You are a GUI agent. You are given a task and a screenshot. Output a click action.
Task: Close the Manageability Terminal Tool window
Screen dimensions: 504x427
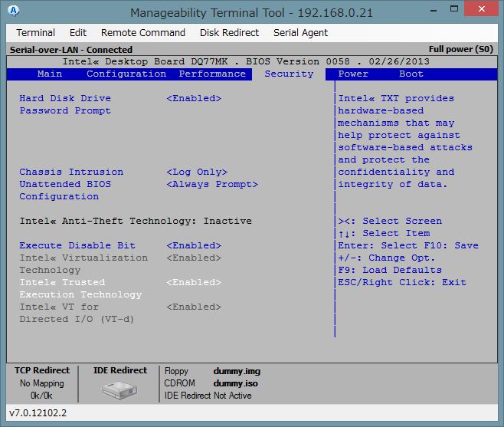(481, 8)
